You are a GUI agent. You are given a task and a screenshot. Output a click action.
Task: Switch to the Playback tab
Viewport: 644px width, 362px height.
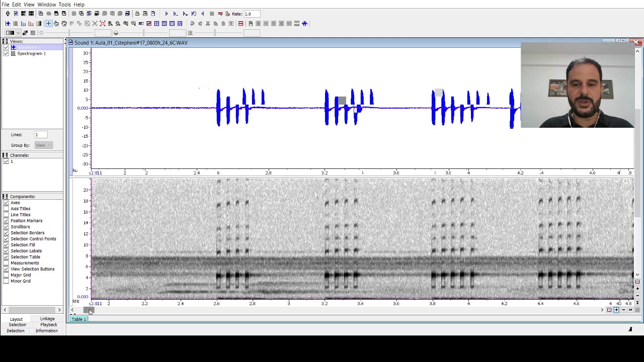point(49,325)
